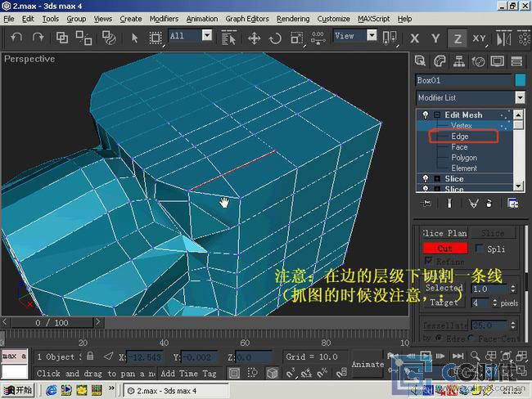The width and height of the screenshot is (532, 399).
Task: Toggle the Animate button
Action: coord(367,365)
